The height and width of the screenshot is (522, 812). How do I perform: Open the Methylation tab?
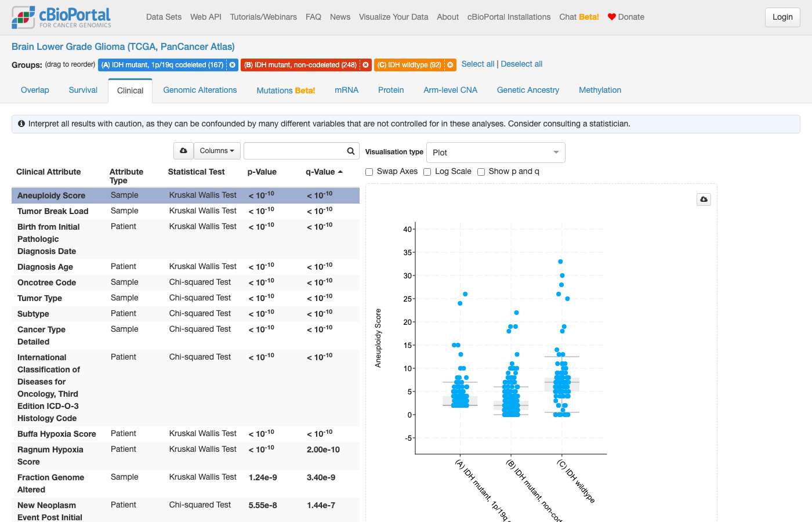point(600,90)
